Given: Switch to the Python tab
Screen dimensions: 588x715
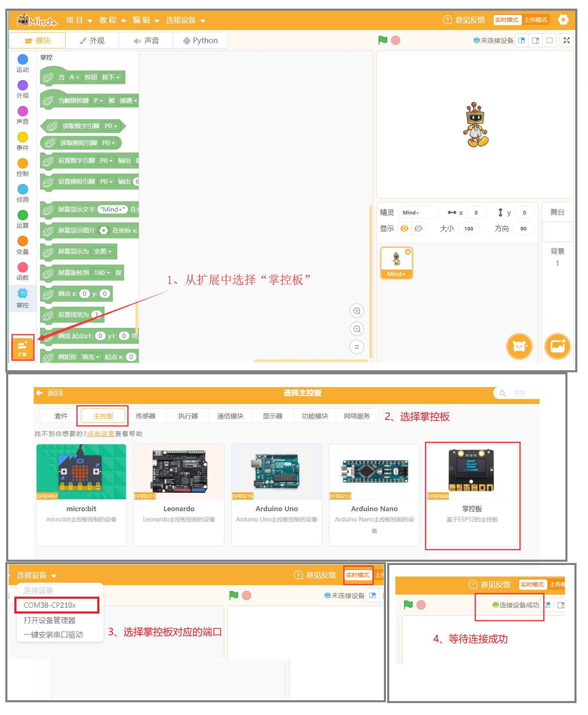Looking at the screenshot, I should coord(200,41).
